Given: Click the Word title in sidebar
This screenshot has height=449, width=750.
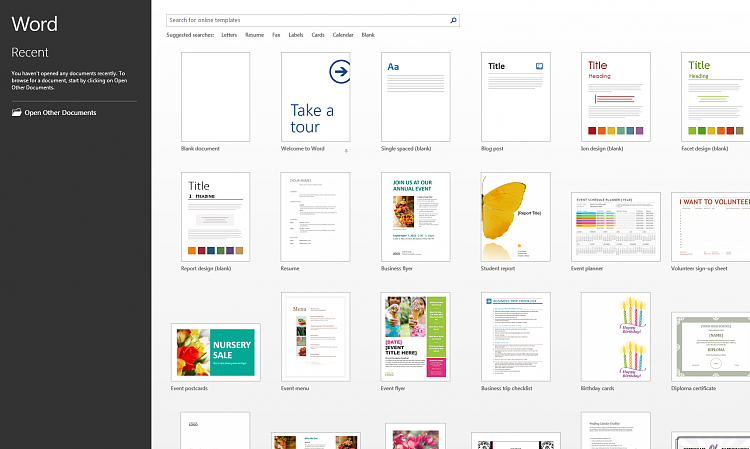Looking at the screenshot, I should (x=34, y=24).
